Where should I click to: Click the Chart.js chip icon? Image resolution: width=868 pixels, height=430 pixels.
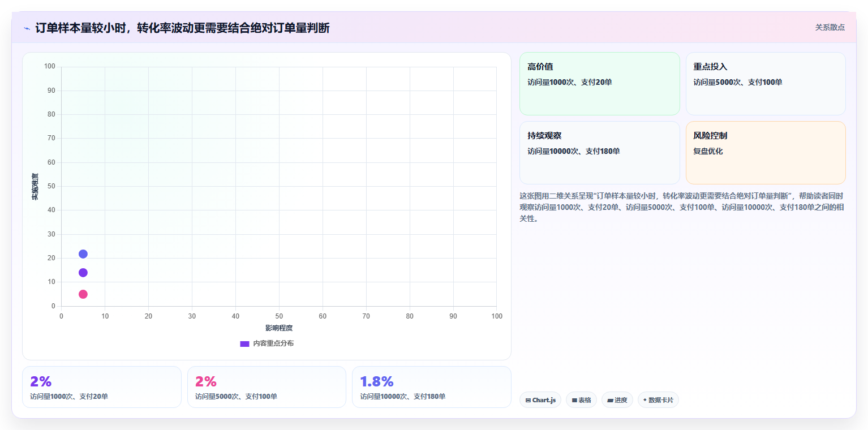(528, 400)
